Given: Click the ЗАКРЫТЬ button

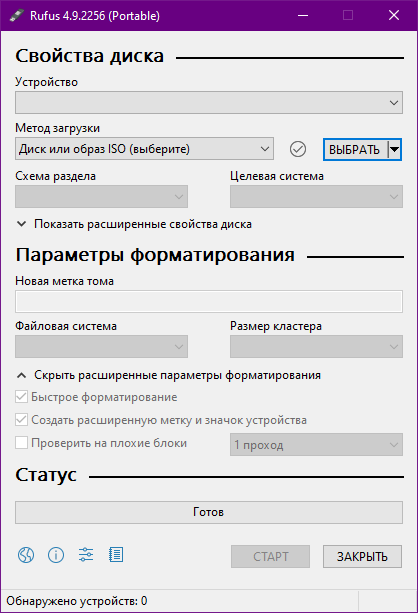Looking at the screenshot, I should click(x=362, y=556).
